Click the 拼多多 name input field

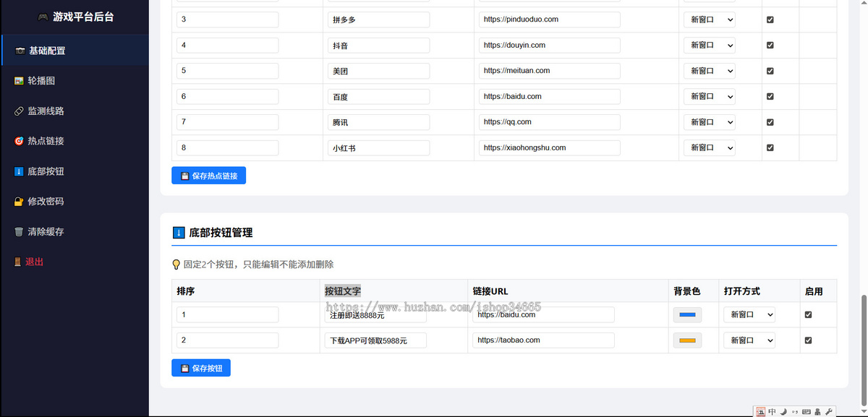378,20
